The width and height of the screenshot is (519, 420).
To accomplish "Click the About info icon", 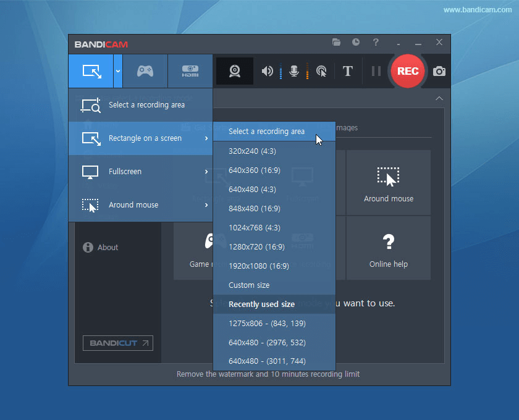I will [x=88, y=247].
